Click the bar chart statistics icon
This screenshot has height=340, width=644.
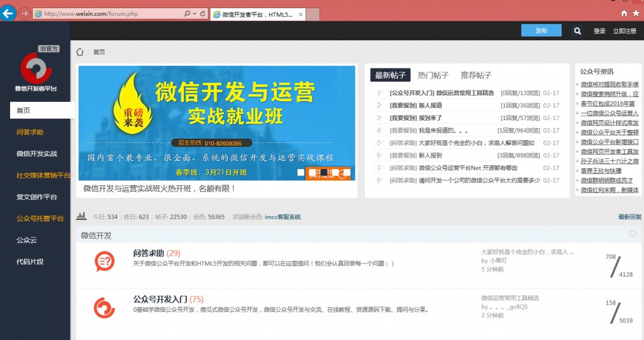point(81,216)
